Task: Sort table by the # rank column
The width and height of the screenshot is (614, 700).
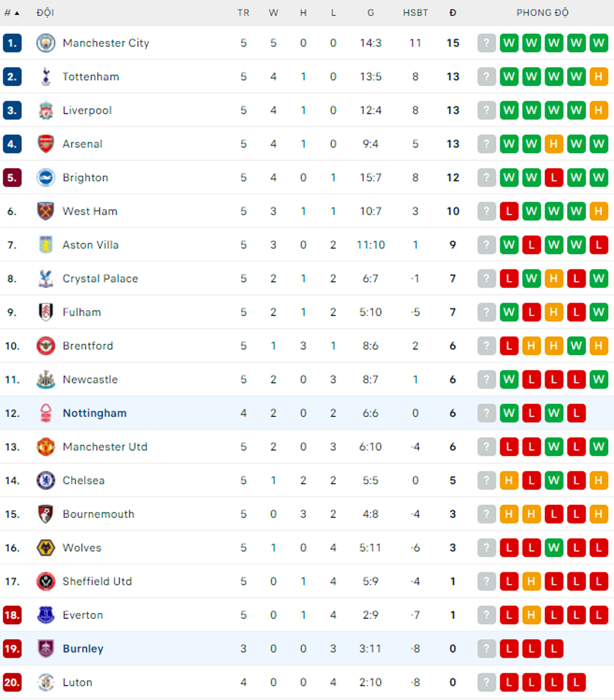Action: point(11,13)
